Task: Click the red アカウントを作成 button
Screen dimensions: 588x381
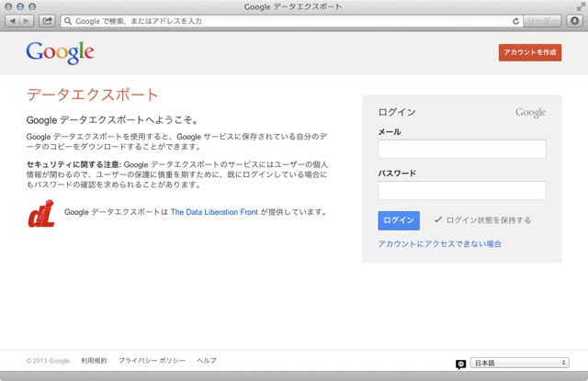Action: (x=530, y=52)
